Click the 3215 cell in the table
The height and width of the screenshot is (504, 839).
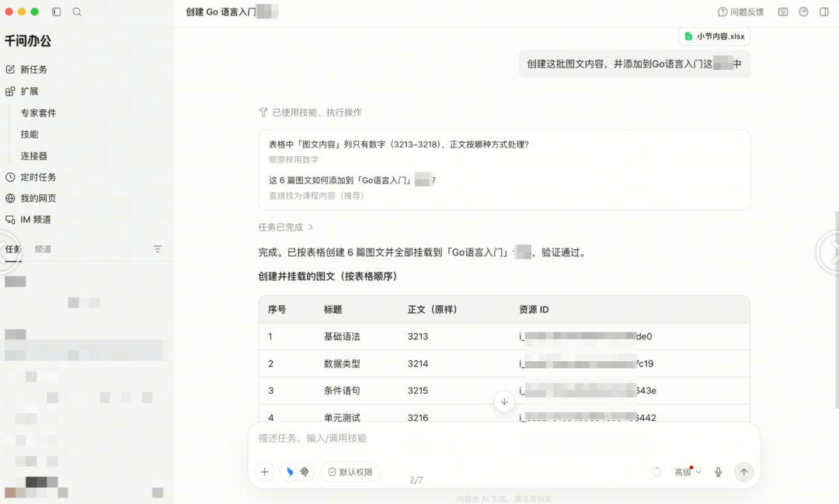[x=418, y=391]
